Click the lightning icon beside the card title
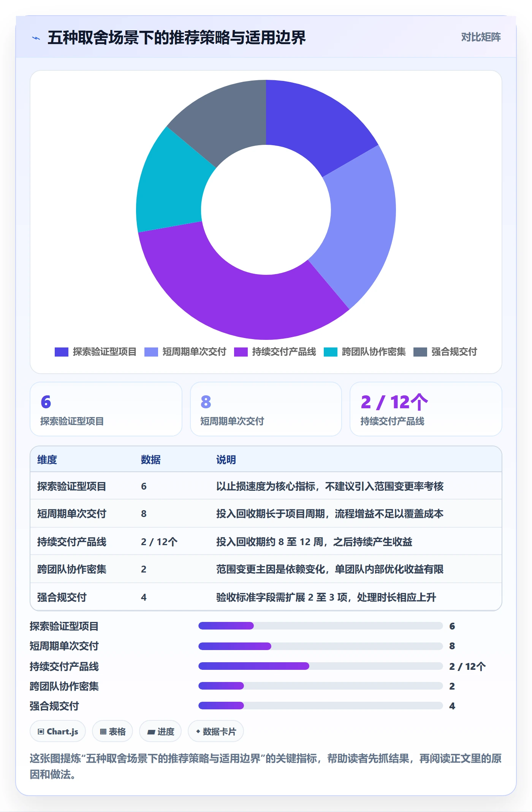The image size is (532, 812). (36, 38)
